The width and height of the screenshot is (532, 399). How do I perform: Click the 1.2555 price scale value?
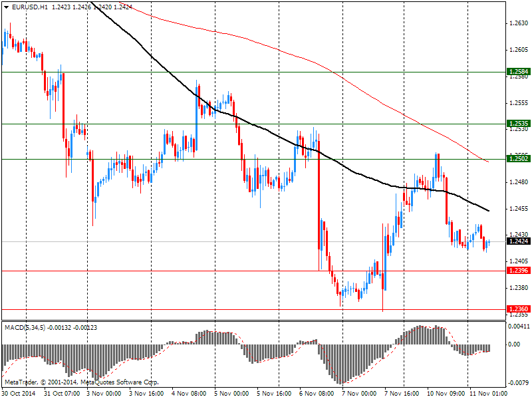point(519,103)
